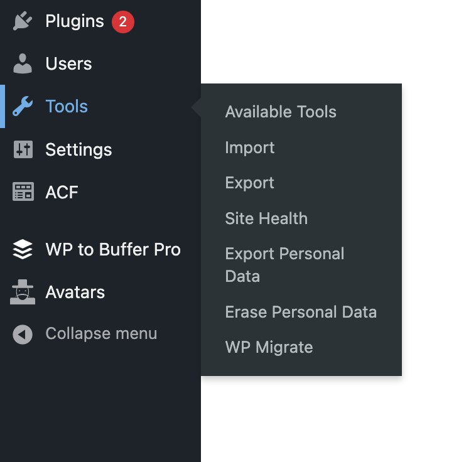Open Site Health page
Screen dimensions: 476x462
click(266, 218)
